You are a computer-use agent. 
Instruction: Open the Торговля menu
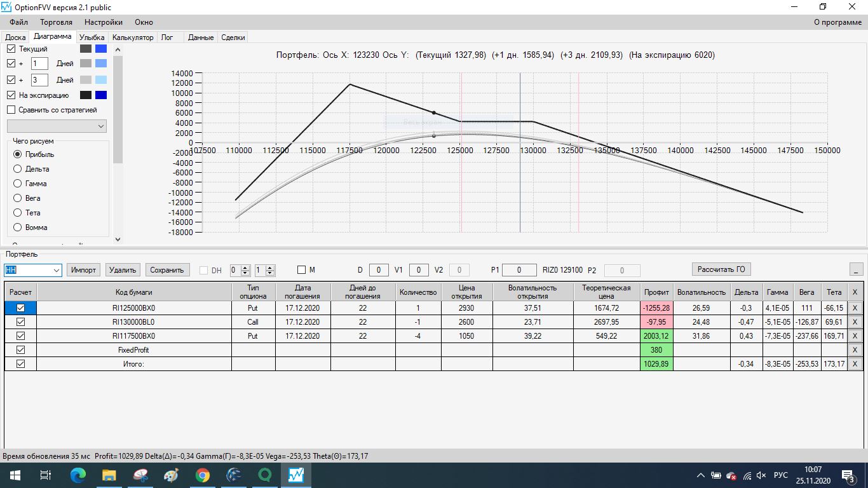(56, 22)
